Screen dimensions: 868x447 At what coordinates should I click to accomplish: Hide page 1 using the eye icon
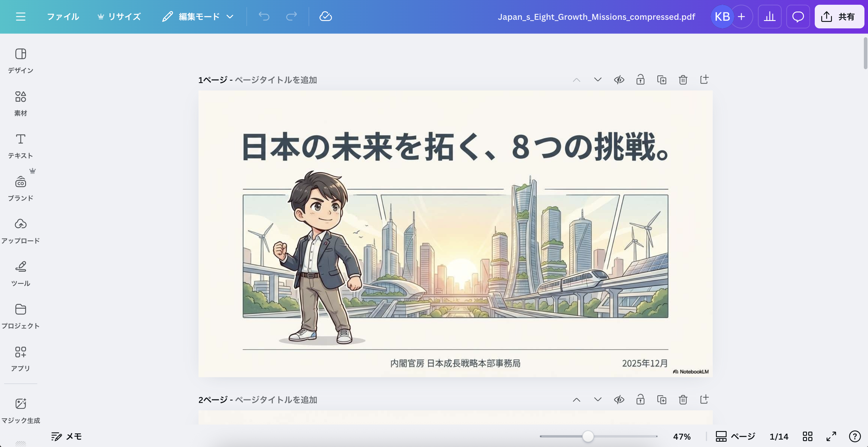tap(619, 80)
